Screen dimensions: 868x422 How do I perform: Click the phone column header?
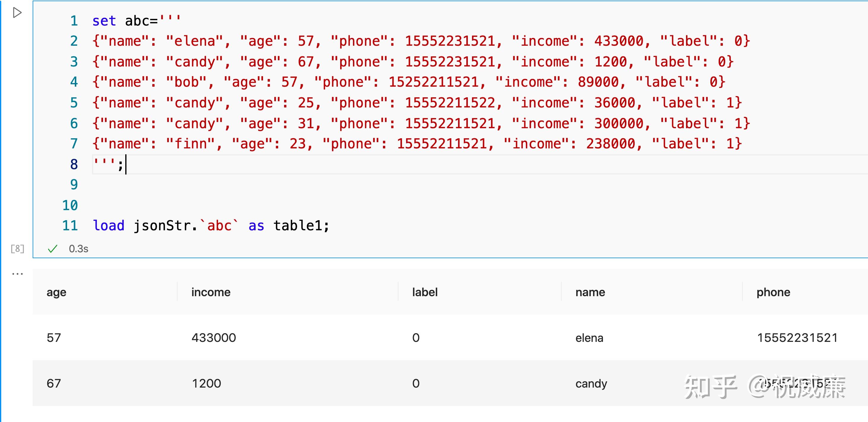point(773,292)
